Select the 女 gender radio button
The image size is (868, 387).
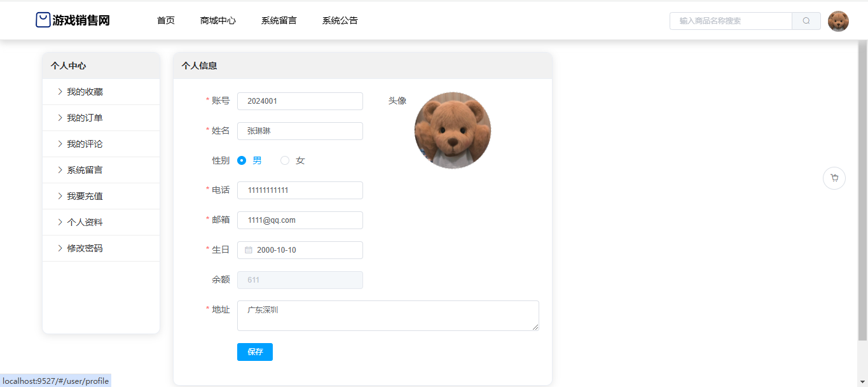285,160
